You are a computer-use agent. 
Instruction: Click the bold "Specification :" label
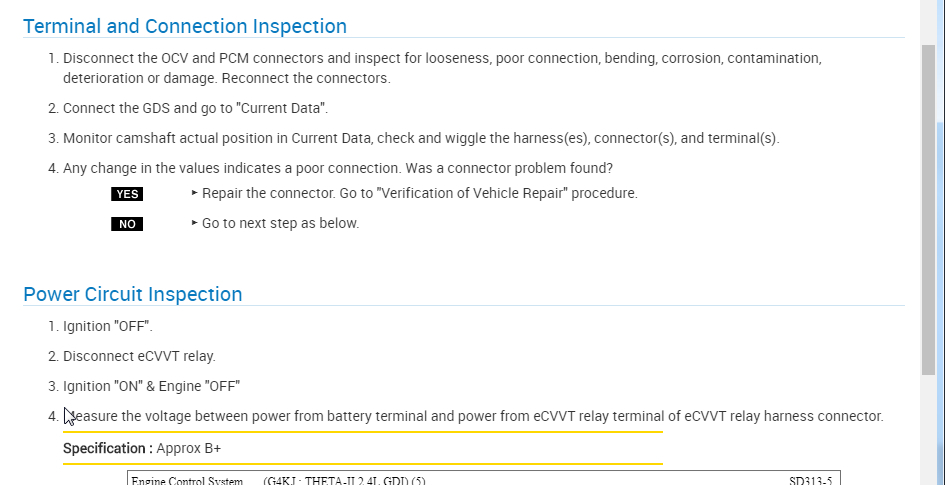[x=108, y=448]
